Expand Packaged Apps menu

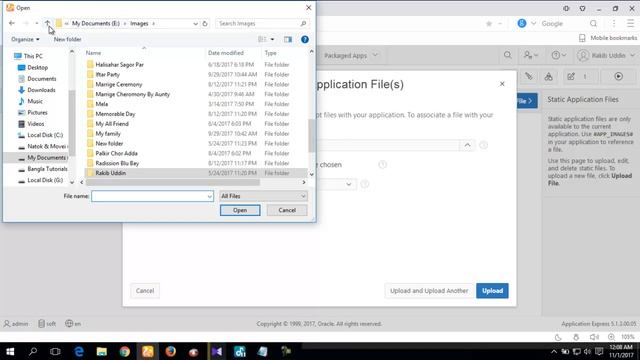point(351,55)
